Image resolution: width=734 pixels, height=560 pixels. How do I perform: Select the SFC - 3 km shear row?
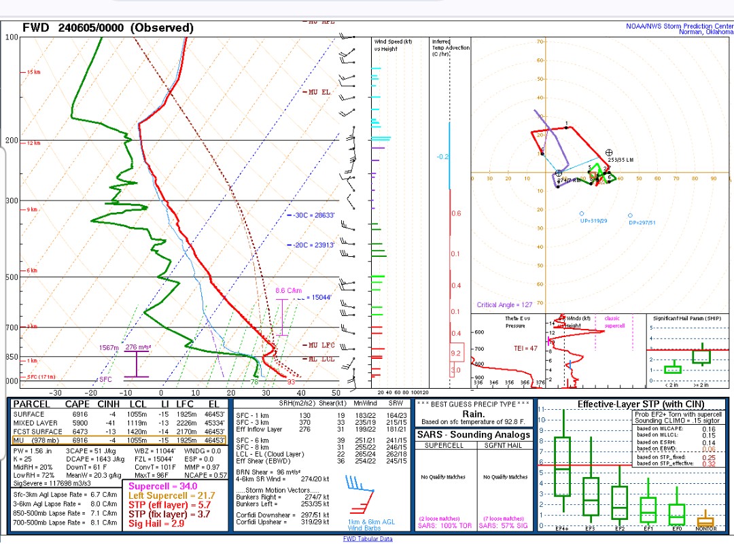[321, 422]
